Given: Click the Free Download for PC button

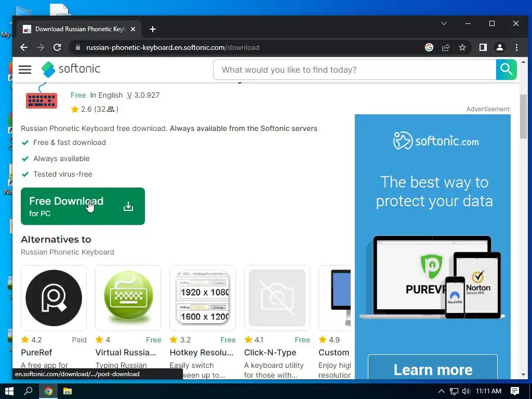Looking at the screenshot, I should (x=83, y=206).
